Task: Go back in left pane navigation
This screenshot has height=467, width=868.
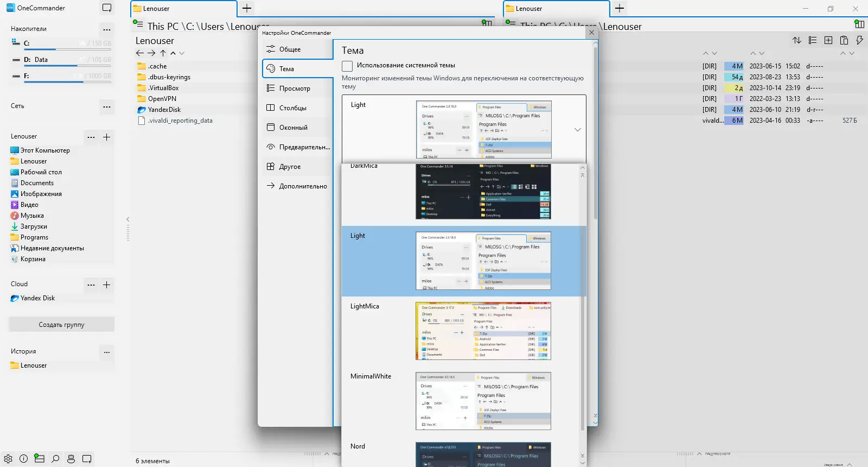Action: click(x=140, y=53)
